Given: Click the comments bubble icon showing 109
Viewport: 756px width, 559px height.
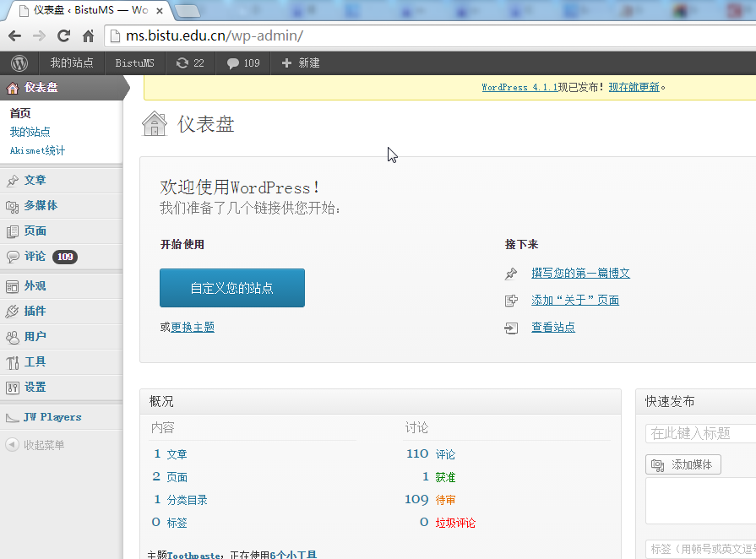Looking at the screenshot, I should pyautogui.click(x=233, y=63).
